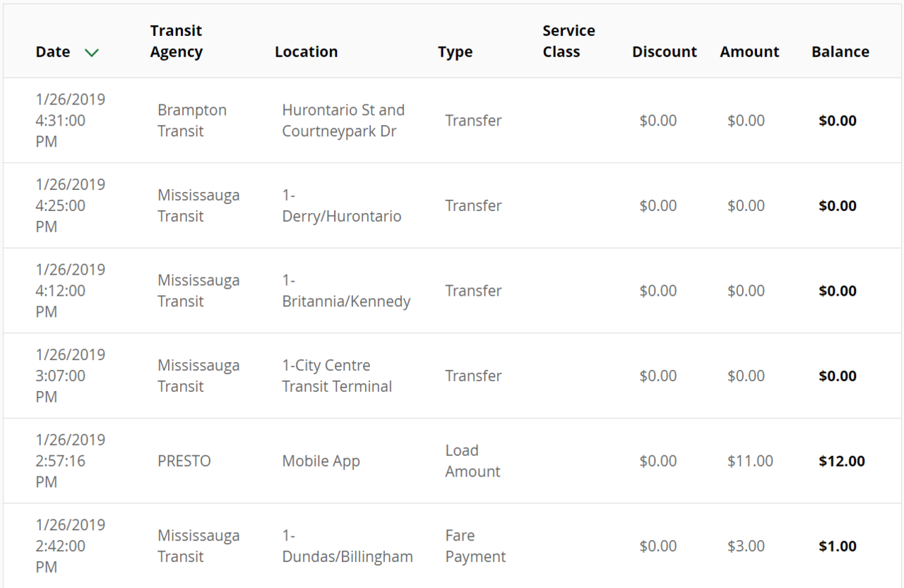Open the 1-City Centre Transit Terminal row
Viewport: 904px width, 588px height.
pos(337,376)
